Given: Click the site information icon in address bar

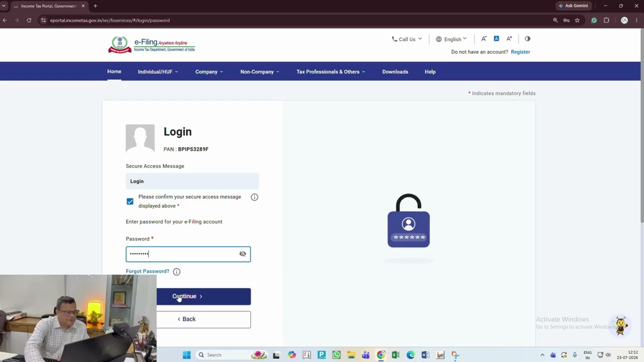Looking at the screenshot, I should pos(43,20).
